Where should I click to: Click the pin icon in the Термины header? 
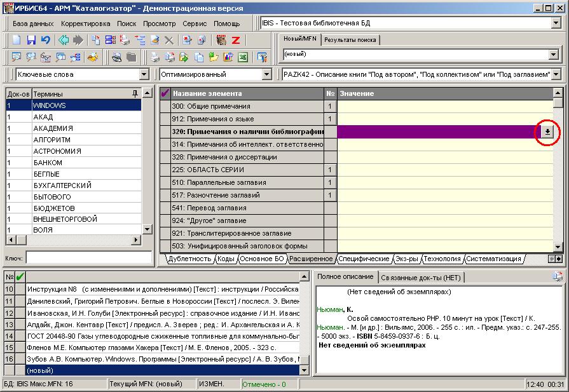135,94
